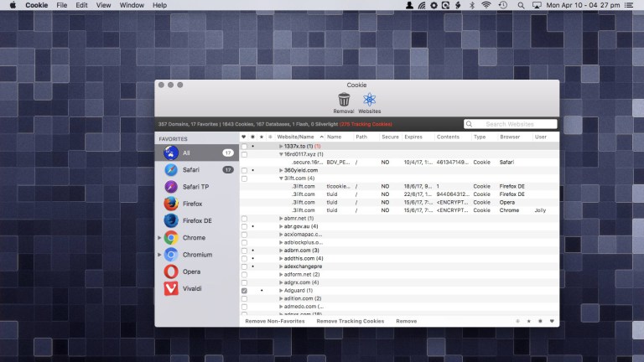Tick the checkbox for adform.net
Screen dimensions: 644x362
pyautogui.click(x=244, y=275)
